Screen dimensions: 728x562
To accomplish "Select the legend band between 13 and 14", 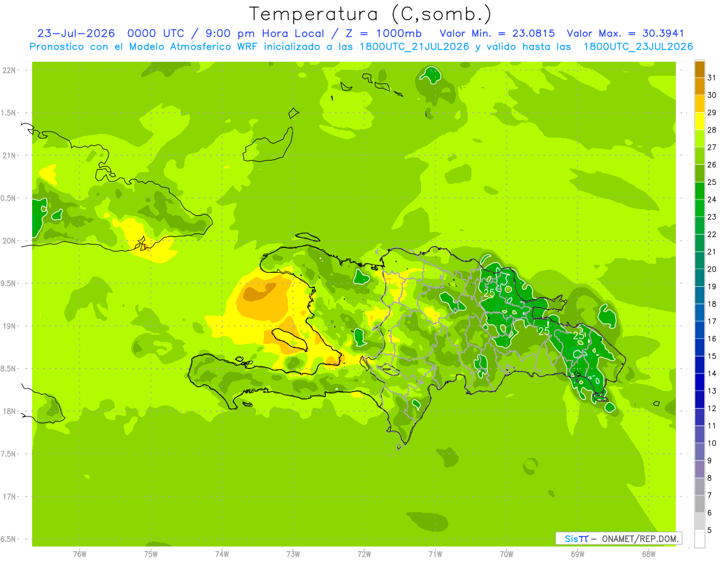I will pos(699,382).
